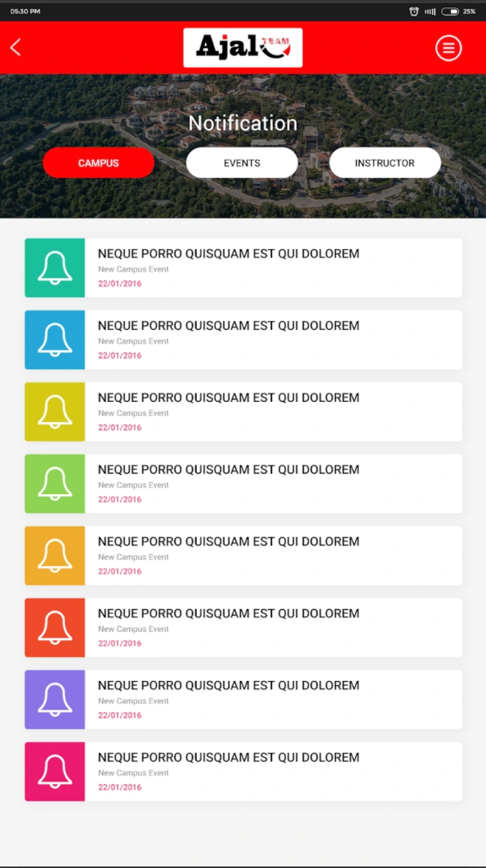Open the notification with the orange bell icon
This screenshot has width=486, height=868.
[243, 556]
